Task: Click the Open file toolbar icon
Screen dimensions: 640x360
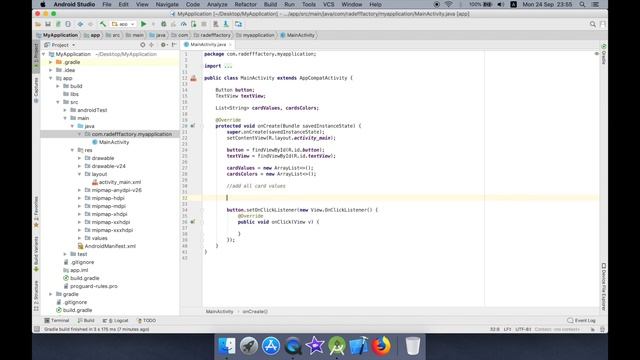Action: (38, 24)
